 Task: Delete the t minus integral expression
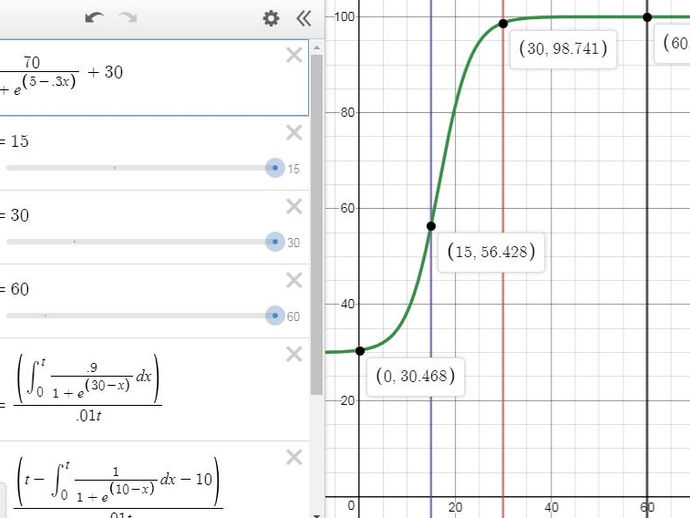[294, 457]
